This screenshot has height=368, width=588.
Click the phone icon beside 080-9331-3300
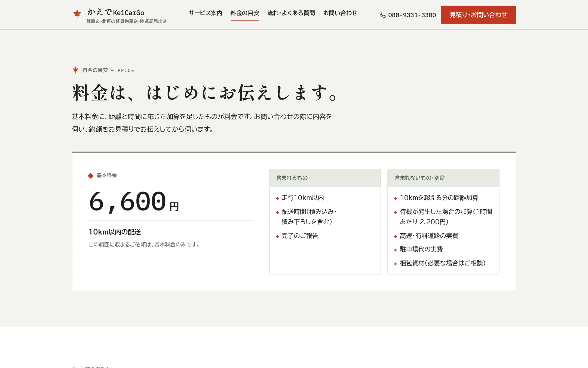click(382, 15)
